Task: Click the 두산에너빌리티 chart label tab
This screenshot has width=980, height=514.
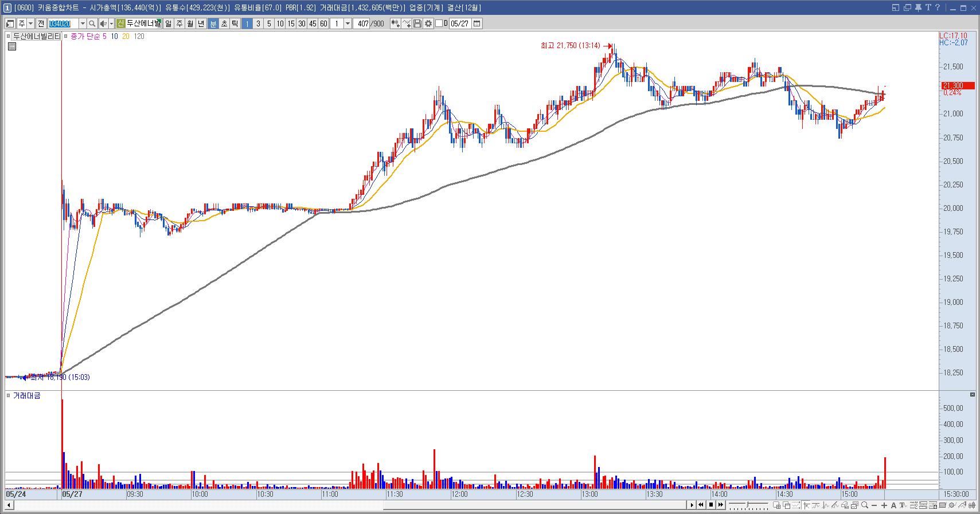Action: [36, 36]
